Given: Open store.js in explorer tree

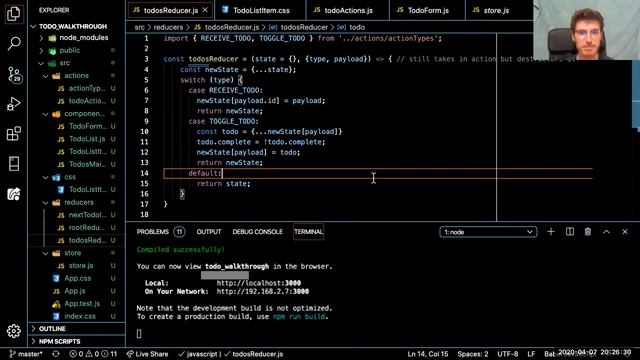Looking at the screenshot, I should tap(77, 266).
